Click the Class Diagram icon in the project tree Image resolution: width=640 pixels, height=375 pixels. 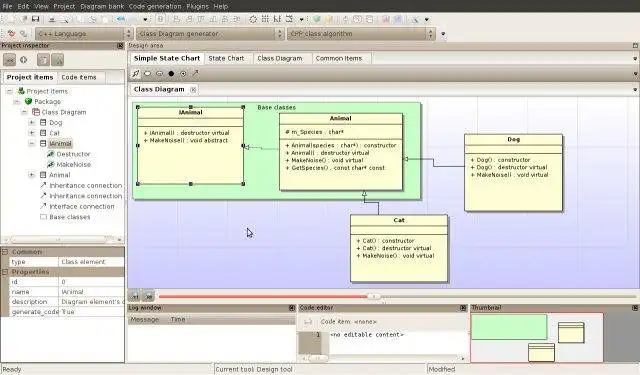point(36,112)
